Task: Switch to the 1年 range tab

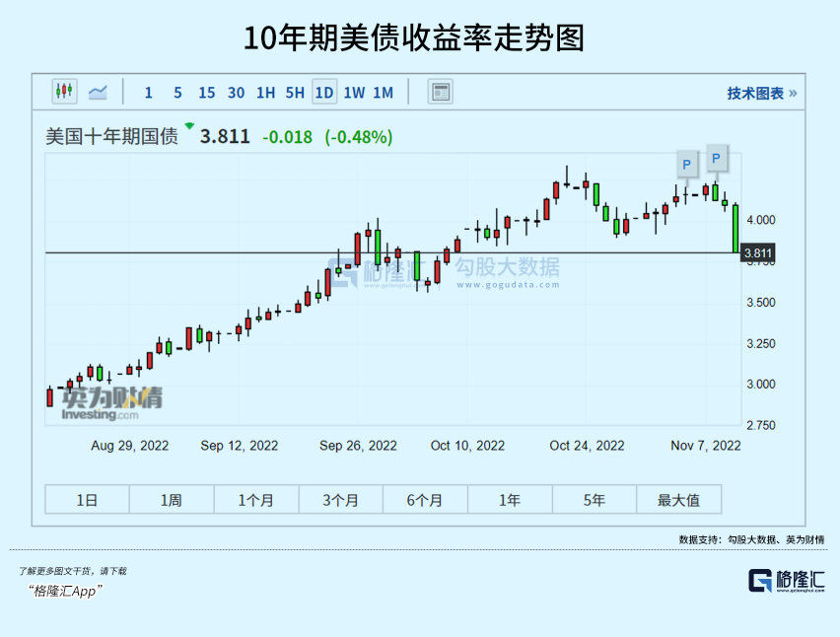Action: [510, 500]
